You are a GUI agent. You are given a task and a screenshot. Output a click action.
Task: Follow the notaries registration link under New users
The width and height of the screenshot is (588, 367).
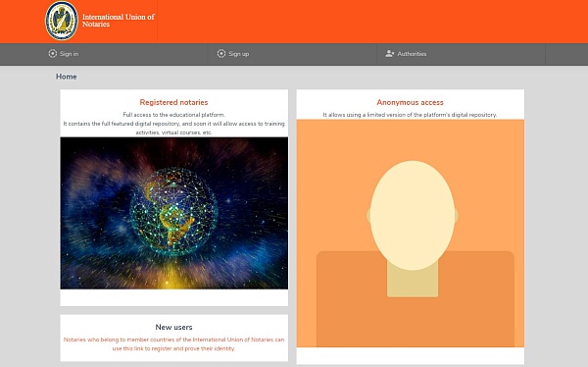tap(174, 344)
